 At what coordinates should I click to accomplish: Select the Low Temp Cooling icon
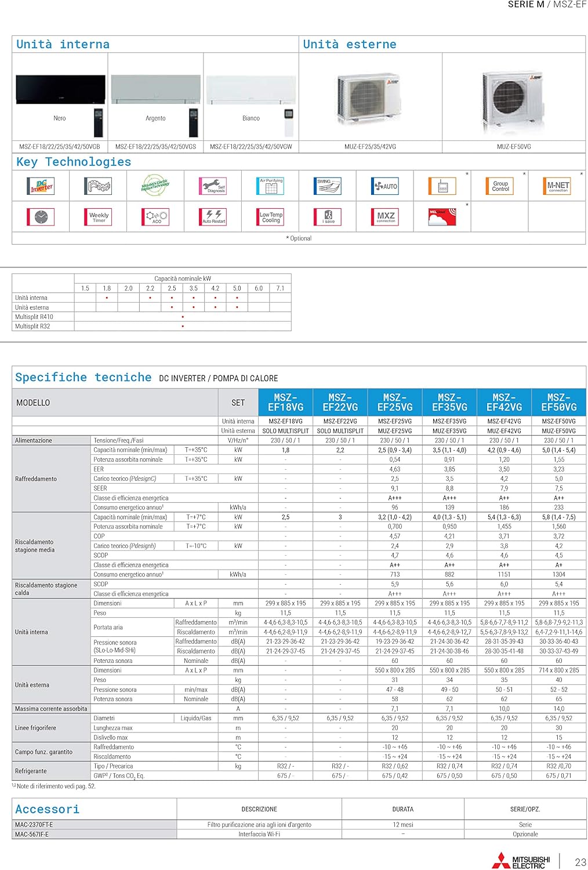coord(271,217)
